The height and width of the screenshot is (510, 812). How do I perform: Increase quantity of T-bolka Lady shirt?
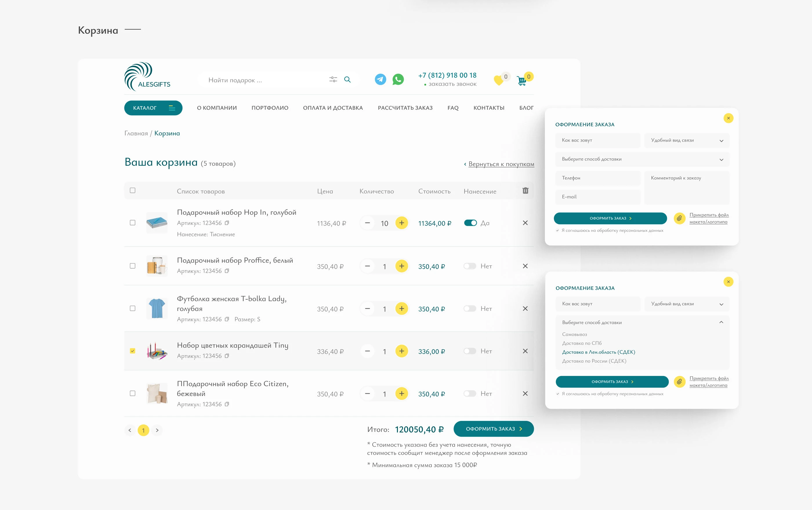click(x=402, y=309)
